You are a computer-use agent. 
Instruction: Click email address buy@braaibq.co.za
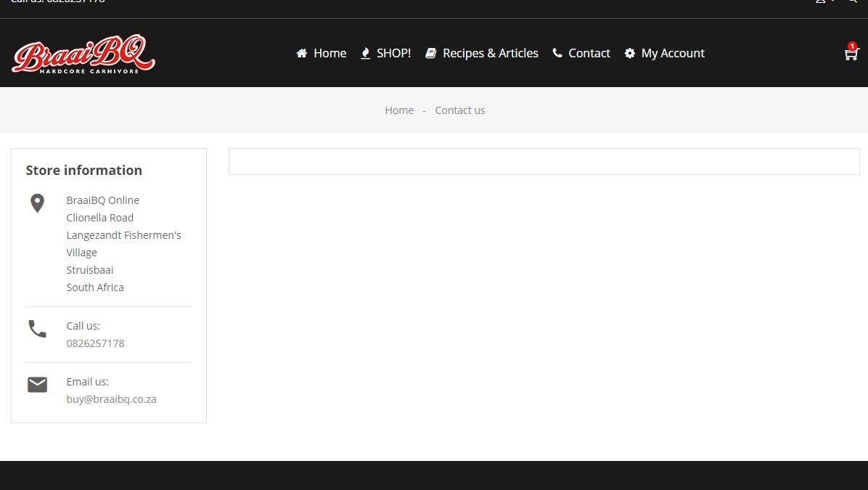[x=111, y=399]
